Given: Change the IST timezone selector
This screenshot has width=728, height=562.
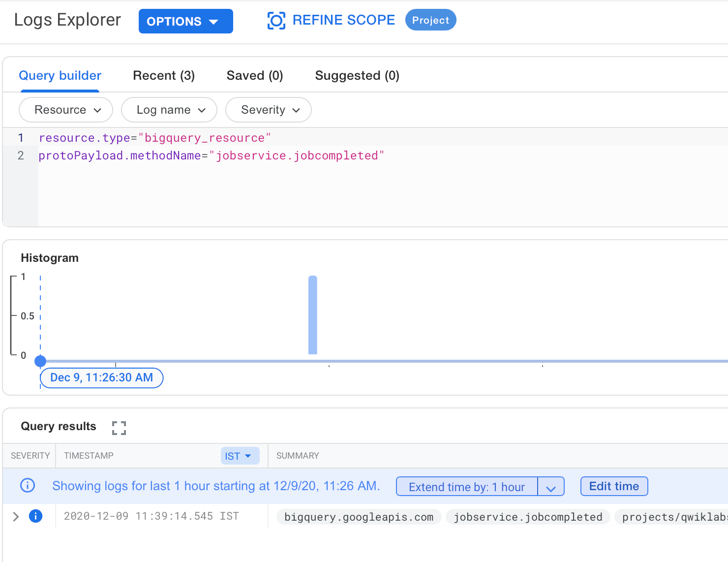Looking at the screenshot, I should pos(240,456).
